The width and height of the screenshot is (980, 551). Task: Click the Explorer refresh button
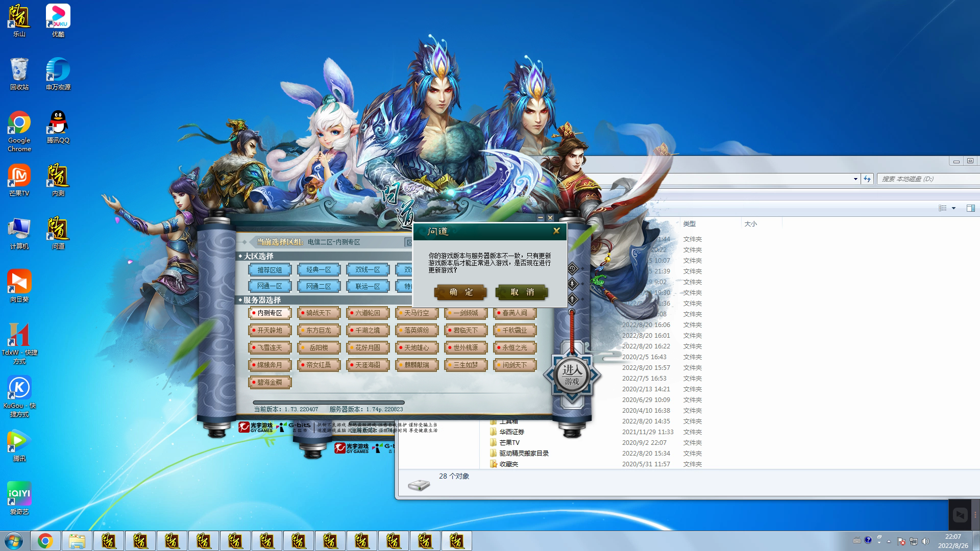(x=867, y=179)
